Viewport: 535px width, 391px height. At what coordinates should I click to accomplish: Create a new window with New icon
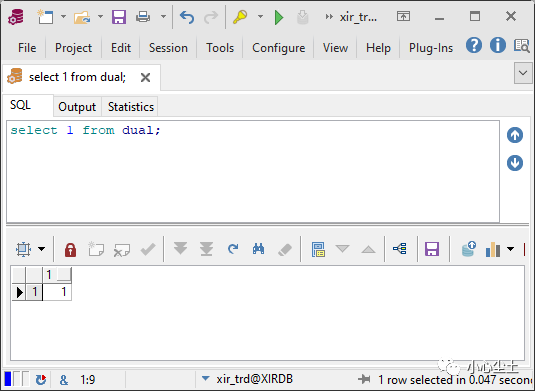click(x=46, y=16)
